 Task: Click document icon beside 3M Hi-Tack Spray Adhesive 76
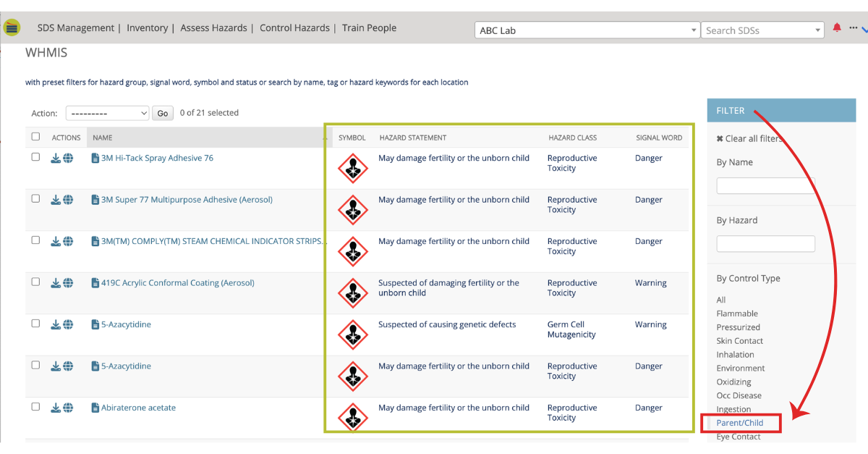(x=95, y=158)
